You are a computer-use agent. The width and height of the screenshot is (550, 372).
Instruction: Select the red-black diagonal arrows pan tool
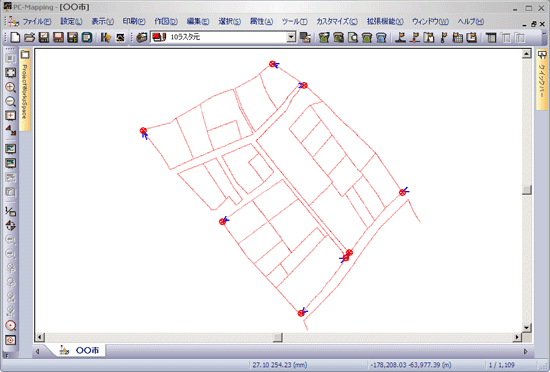click(x=11, y=130)
